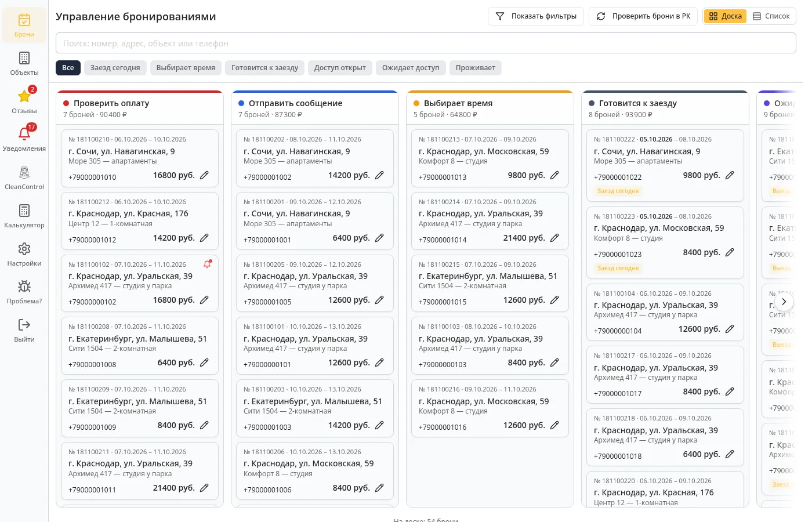Edit booking № 181100205 with pencil icon
This screenshot has height=522, width=812.
click(x=379, y=300)
